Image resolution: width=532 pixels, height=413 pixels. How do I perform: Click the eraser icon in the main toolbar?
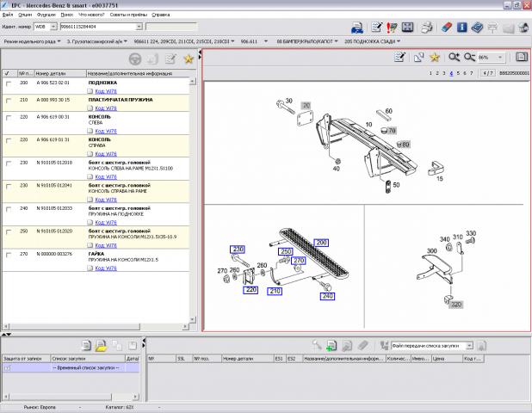(x=447, y=28)
